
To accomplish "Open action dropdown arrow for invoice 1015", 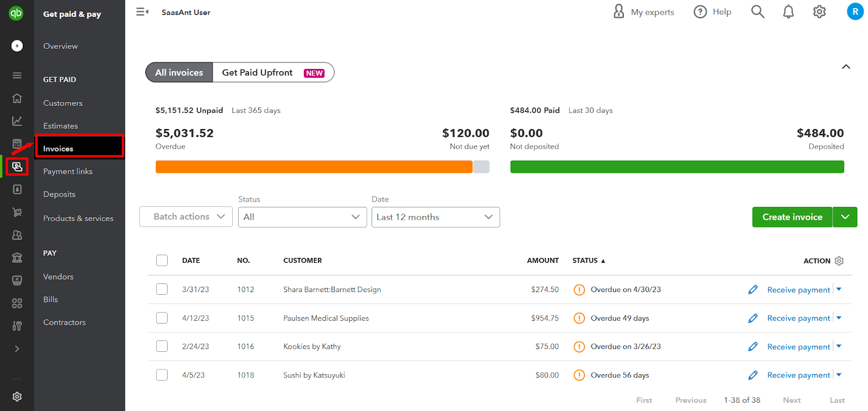I will (x=839, y=318).
